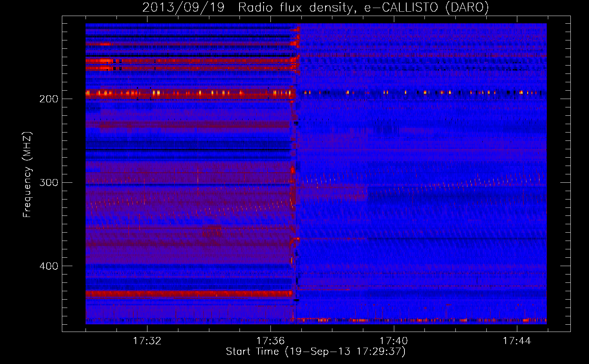The image size is (589, 364).
Task: Click the 400 frequency tick label
Action: 49,266
